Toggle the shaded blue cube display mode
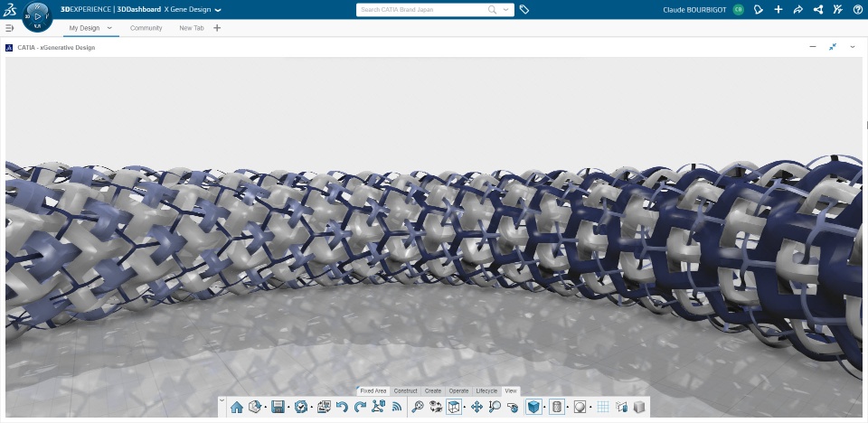 (x=533, y=407)
